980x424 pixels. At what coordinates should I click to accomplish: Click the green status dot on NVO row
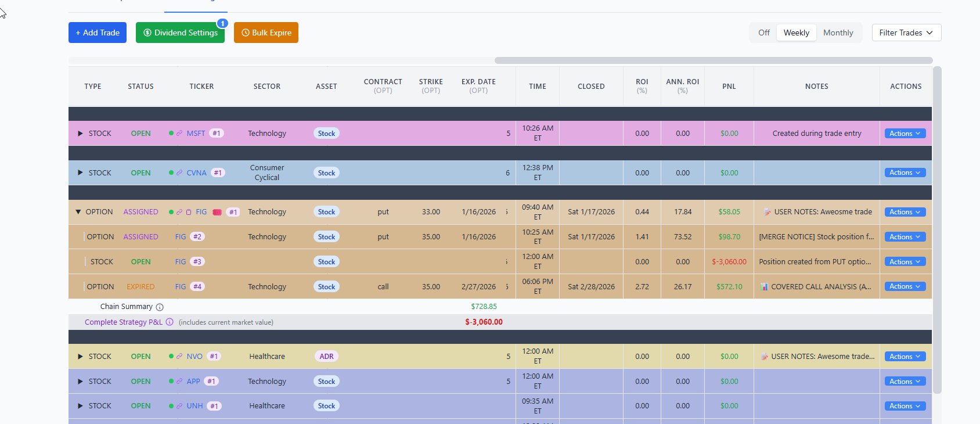171,357
